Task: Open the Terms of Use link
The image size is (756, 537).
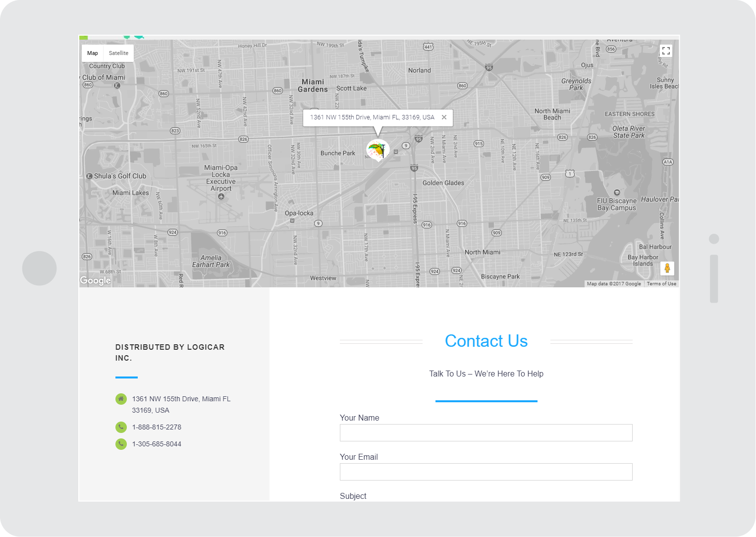Action: pyautogui.click(x=661, y=284)
